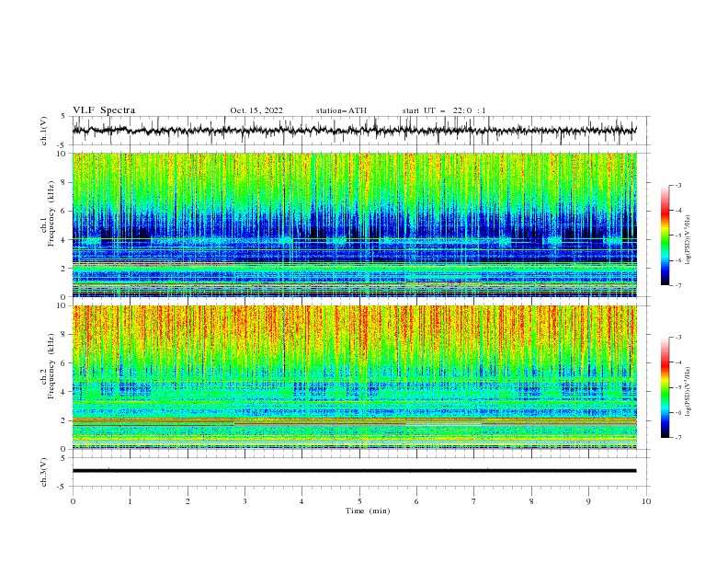Click the "4" tick on the time axis

pyautogui.click(x=301, y=501)
